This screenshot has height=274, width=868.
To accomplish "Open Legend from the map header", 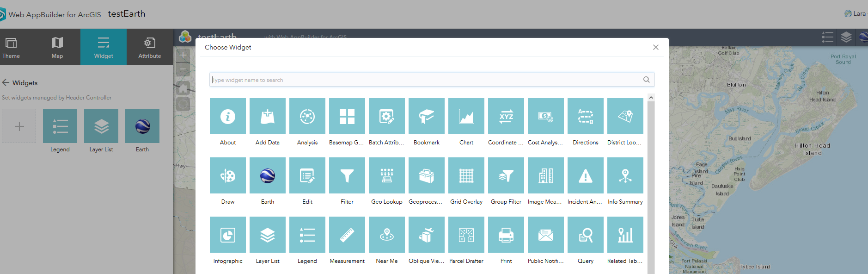I will click(827, 37).
